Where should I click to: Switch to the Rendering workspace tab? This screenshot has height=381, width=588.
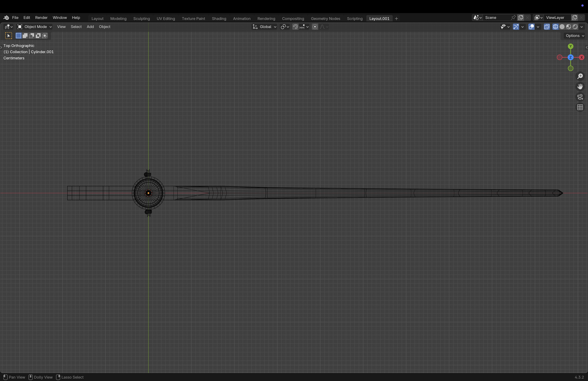pyautogui.click(x=266, y=19)
